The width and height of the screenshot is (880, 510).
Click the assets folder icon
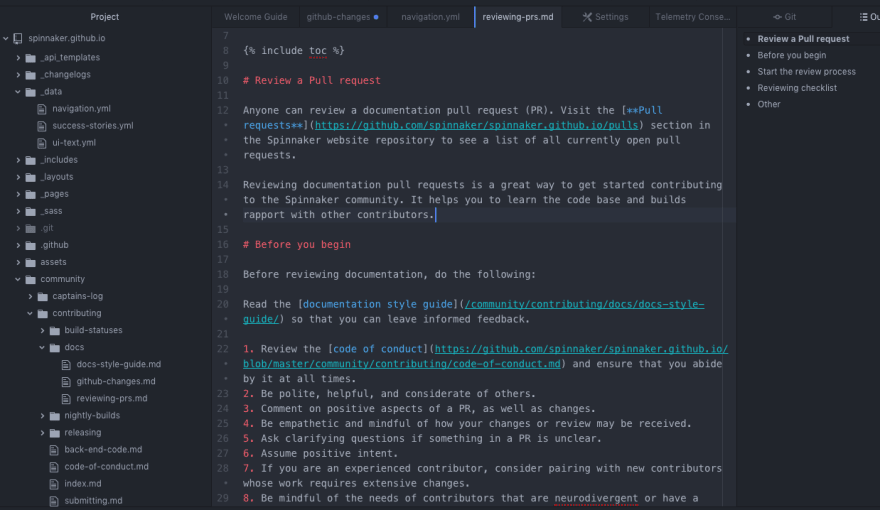click(31, 262)
